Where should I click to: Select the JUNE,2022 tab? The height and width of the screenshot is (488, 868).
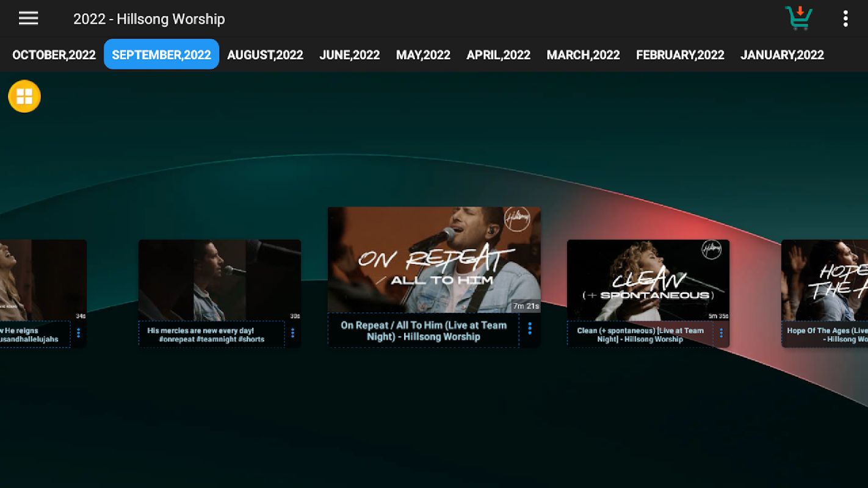[350, 55]
